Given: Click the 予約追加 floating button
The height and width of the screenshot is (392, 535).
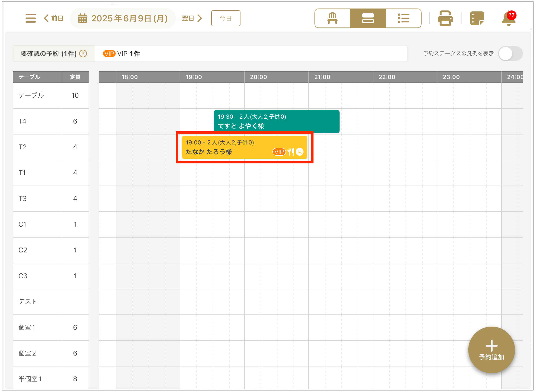Looking at the screenshot, I should click(x=491, y=349).
